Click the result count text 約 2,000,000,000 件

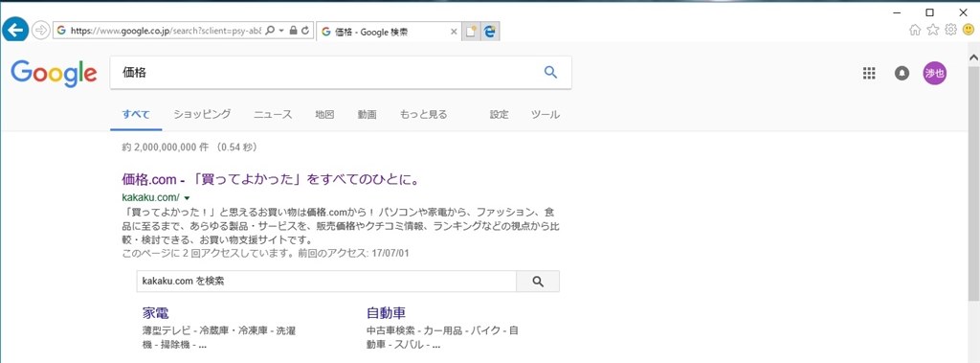167,147
